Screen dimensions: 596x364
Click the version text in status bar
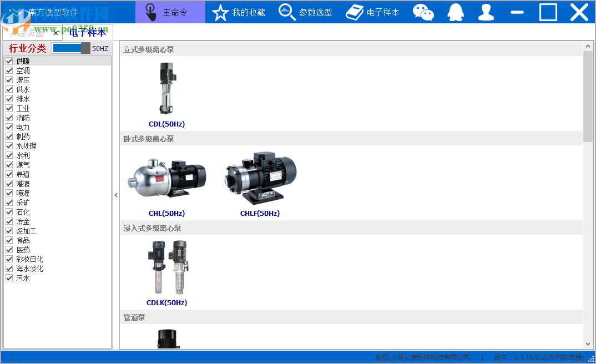[x=539, y=357]
